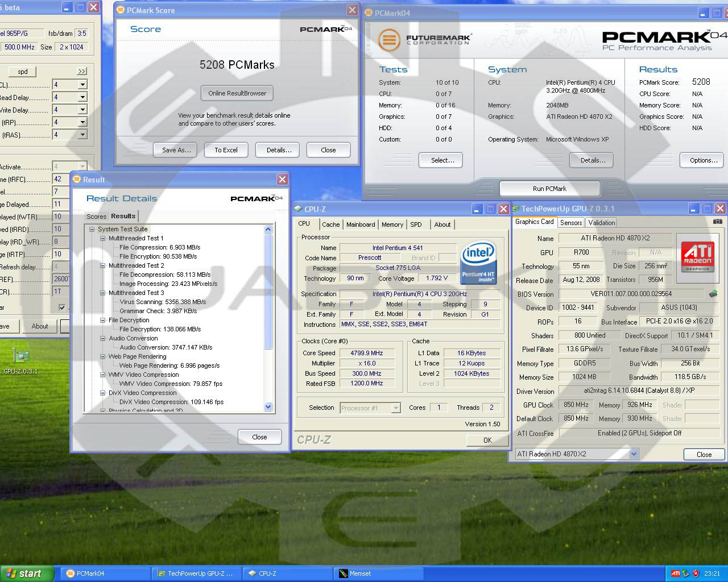Click the red security shield tray icon
728x582 pixels.
click(x=696, y=573)
